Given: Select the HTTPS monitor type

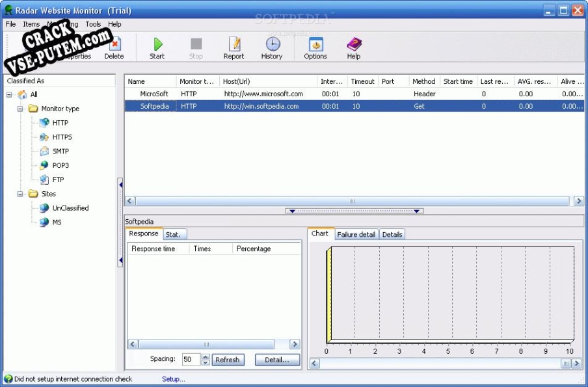Looking at the screenshot, I should (56, 137).
